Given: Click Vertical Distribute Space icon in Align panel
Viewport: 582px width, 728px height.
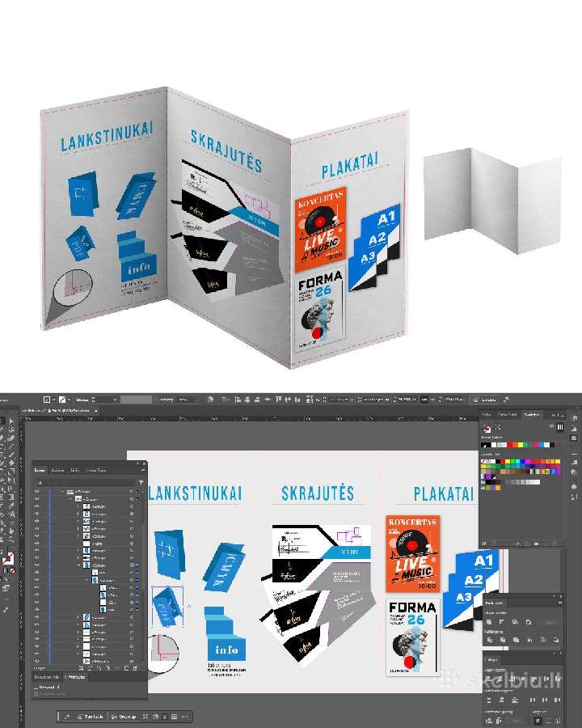Looking at the screenshot, I should pyautogui.click(x=489, y=721).
